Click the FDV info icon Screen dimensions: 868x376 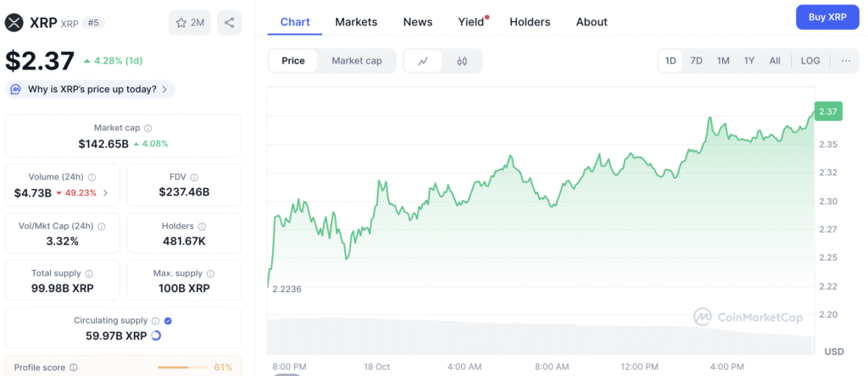click(x=196, y=177)
